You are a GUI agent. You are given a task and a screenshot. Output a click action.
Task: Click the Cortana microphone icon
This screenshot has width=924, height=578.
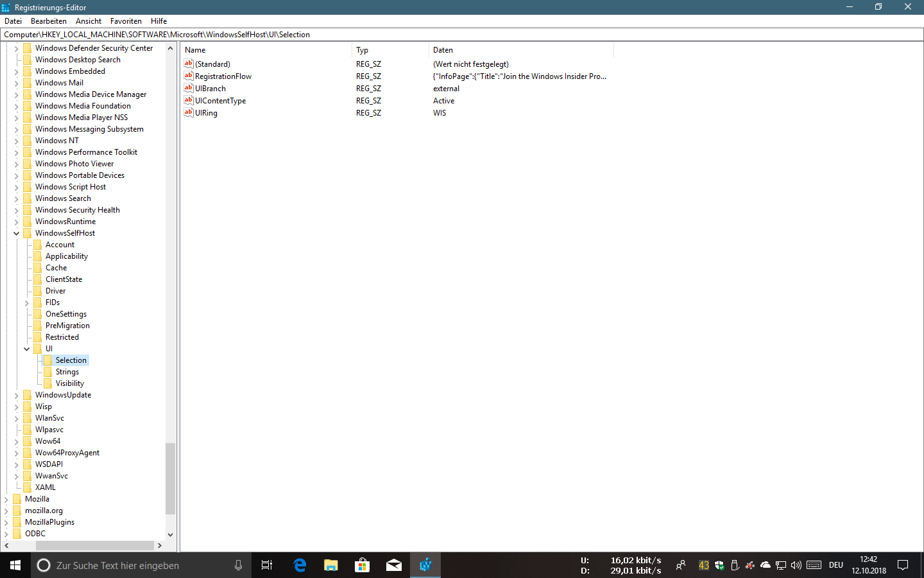(238, 565)
